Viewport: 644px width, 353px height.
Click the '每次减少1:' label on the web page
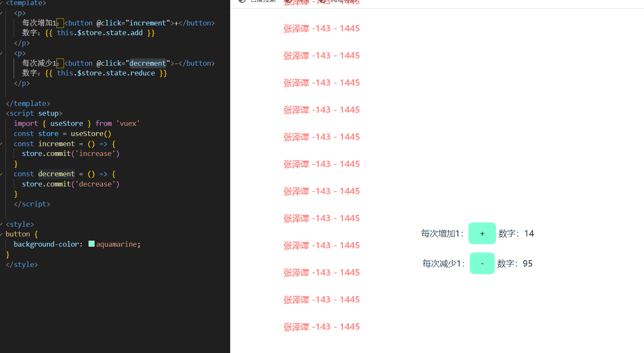(443, 264)
